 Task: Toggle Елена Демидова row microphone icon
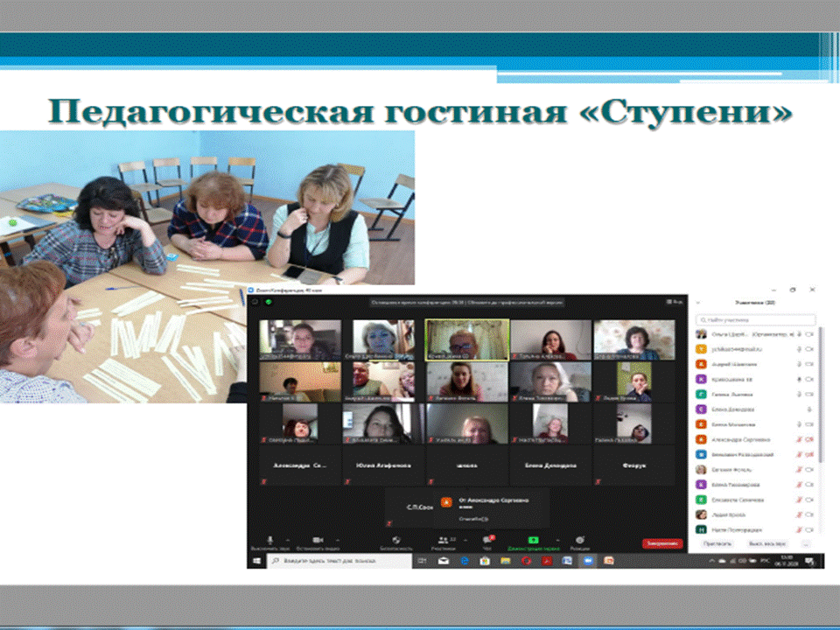(x=808, y=409)
